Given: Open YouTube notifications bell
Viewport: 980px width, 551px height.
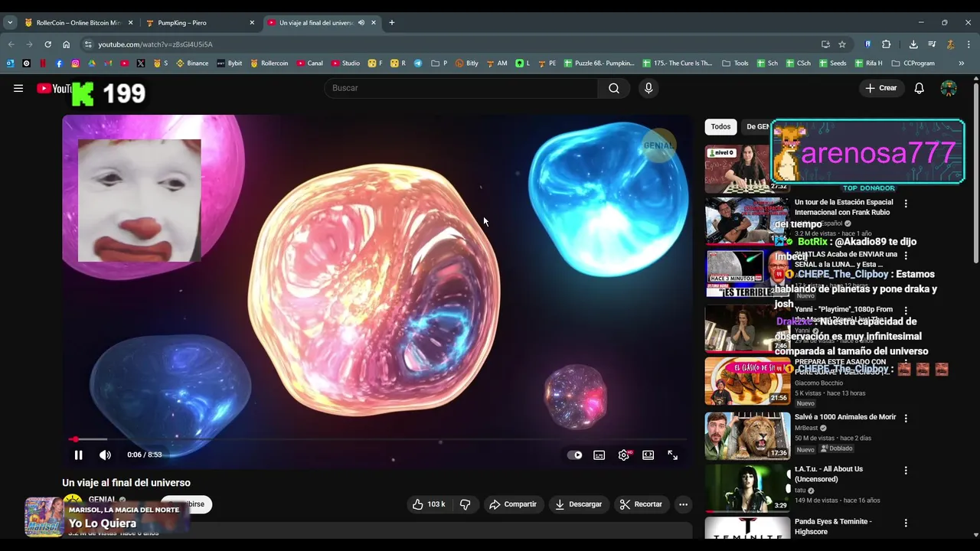Looking at the screenshot, I should pos(920,88).
